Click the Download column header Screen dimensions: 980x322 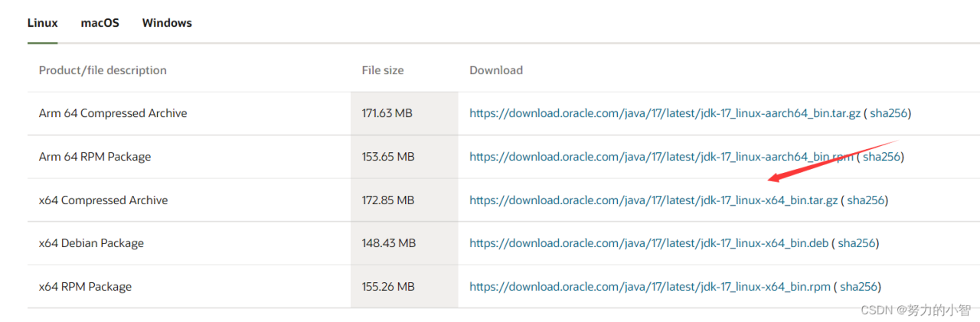(x=496, y=70)
